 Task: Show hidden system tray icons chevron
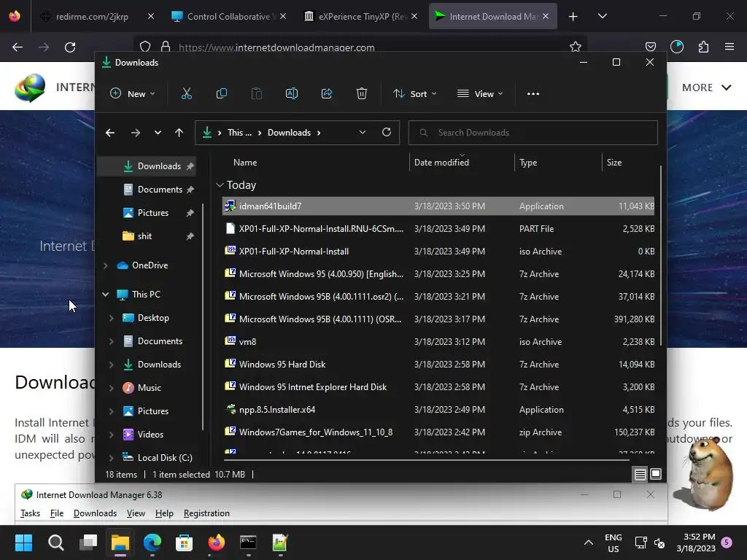point(589,542)
